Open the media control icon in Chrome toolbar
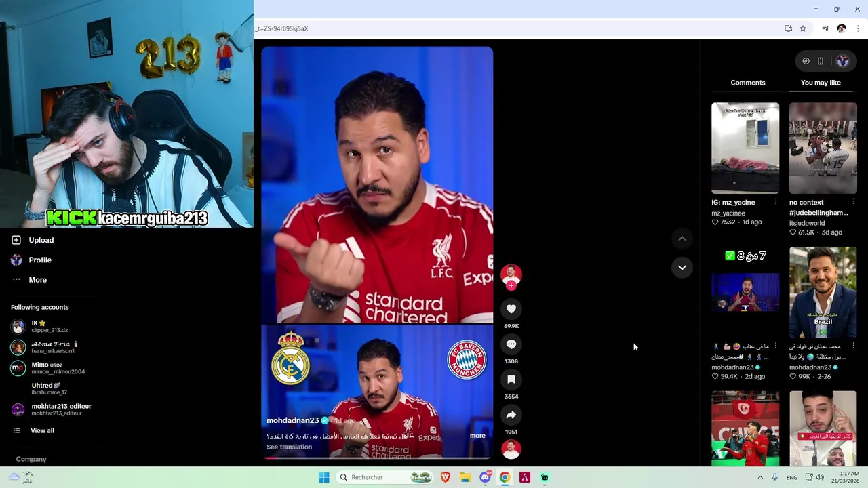868x488 pixels. (825, 28)
